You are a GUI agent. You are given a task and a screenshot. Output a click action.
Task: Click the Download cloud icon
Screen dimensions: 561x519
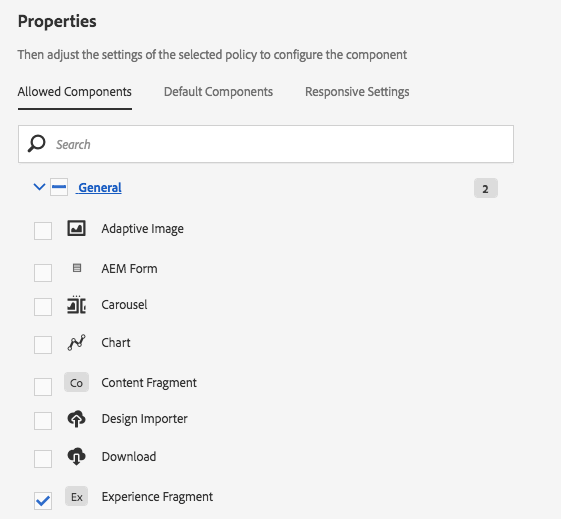[x=76, y=457]
